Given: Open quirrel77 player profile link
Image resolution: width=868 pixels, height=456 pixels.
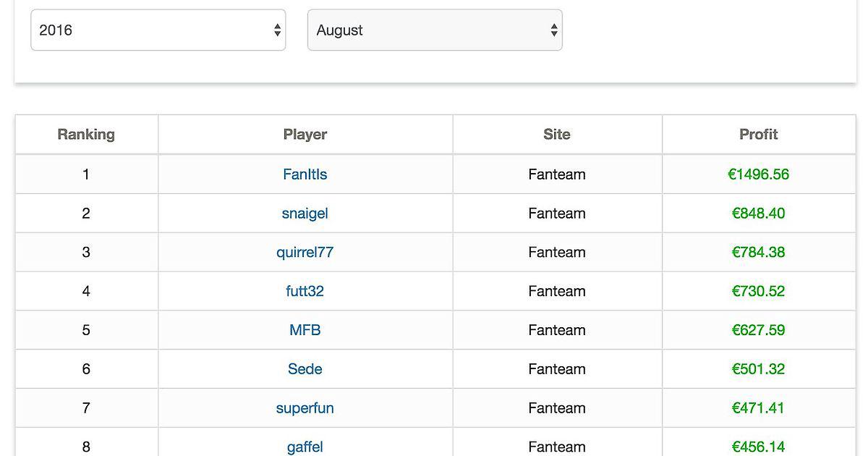Looking at the screenshot, I should click(305, 253).
